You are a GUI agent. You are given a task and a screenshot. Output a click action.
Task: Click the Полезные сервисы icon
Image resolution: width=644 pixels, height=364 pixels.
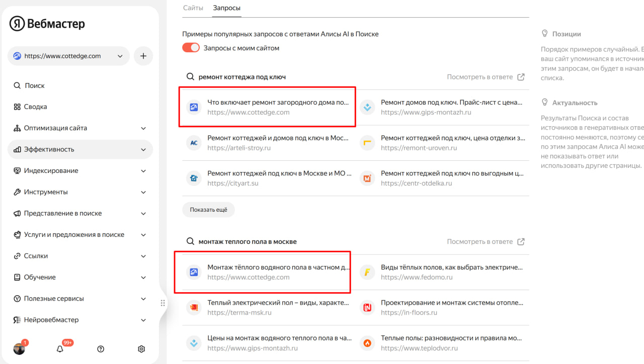17,299
